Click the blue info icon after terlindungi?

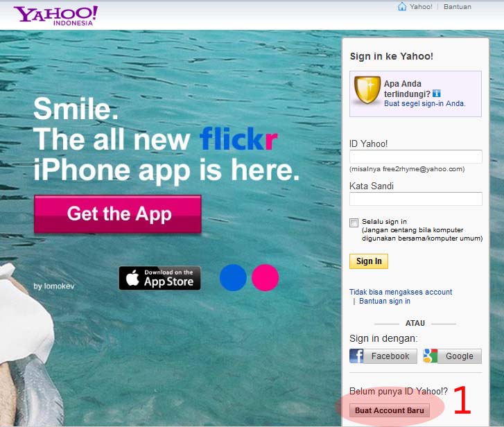click(437, 94)
